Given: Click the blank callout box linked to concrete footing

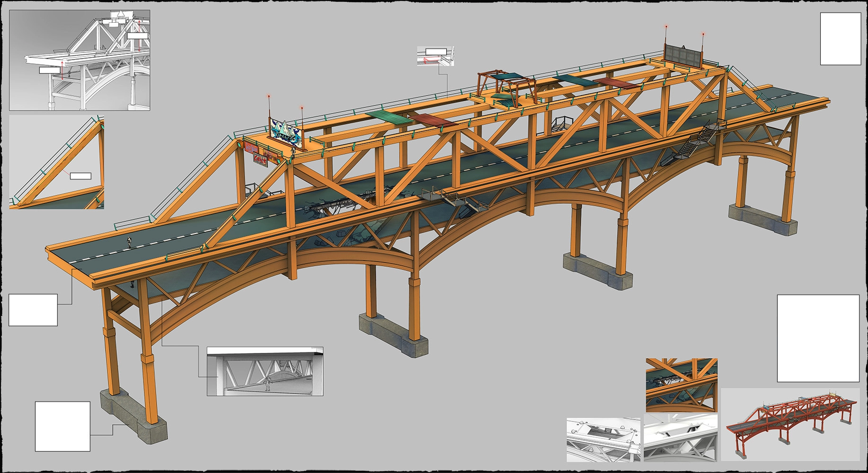Looking at the screenshot, I should pos(62,427).
